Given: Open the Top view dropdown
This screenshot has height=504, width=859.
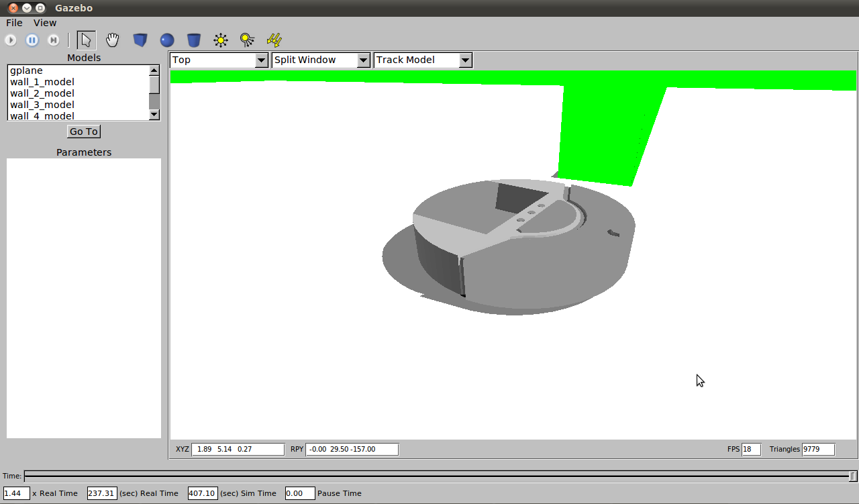Looking at the screenshot, I should coord(262,60).
